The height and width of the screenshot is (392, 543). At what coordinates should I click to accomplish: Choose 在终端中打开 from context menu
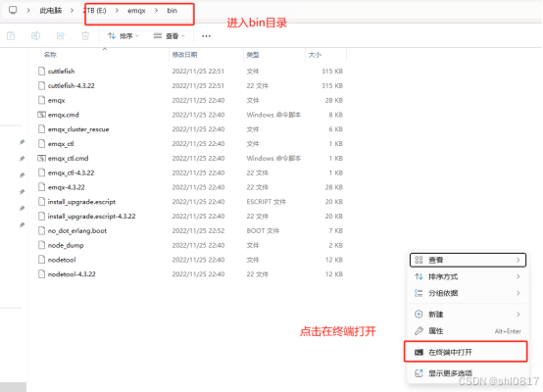coord(466,352)
